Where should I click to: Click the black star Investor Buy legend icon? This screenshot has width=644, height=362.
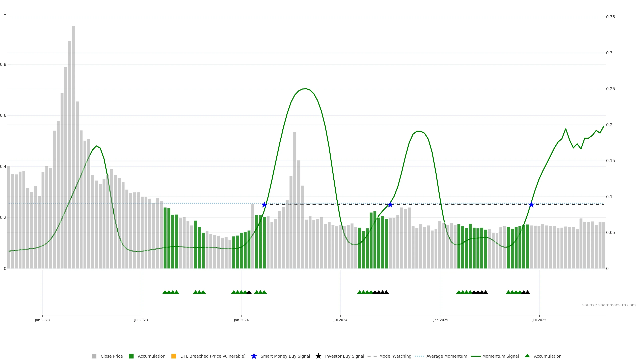coord(318,356)
